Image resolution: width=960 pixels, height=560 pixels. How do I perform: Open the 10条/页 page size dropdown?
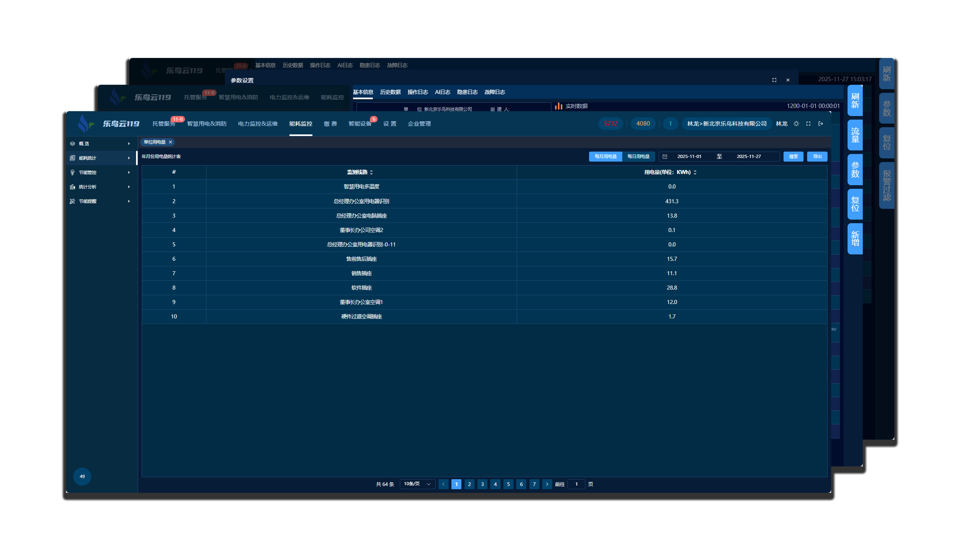tap(417, 484)
